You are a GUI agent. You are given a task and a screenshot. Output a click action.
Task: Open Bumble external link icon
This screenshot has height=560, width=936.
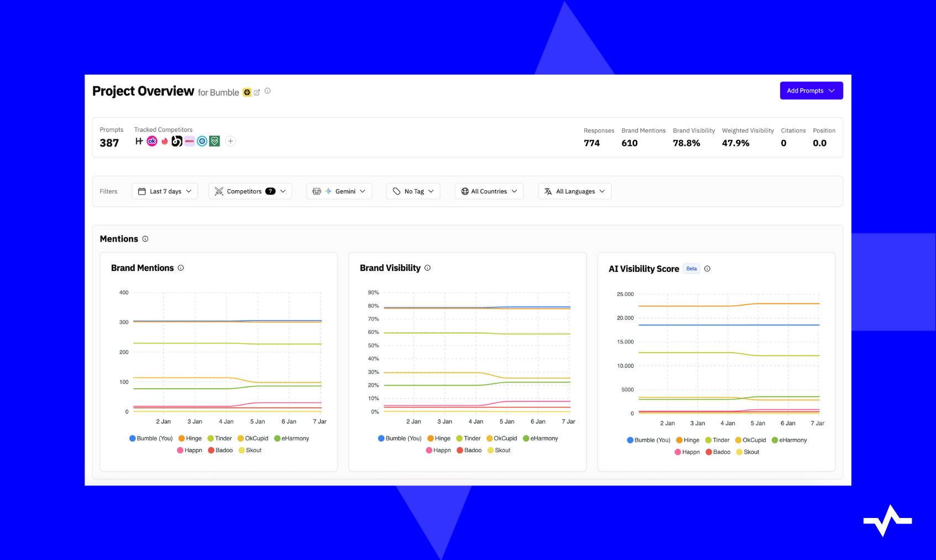pyautogui.click(x=257, y=92)
